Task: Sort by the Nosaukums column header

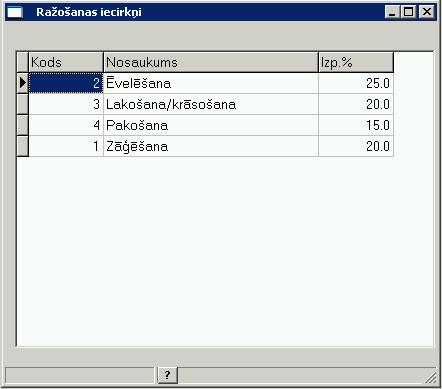Action: pyautogui.click(x=211, y=62)
